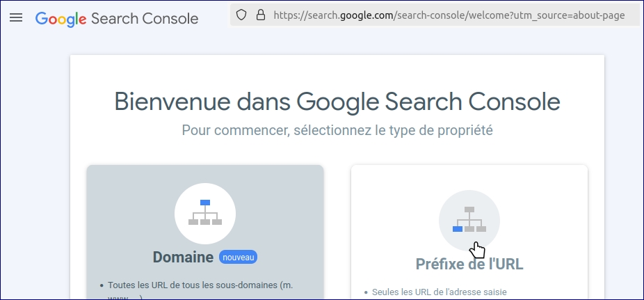Select the Préfixe de l'URL hierarchy icon

click(469, 221)
